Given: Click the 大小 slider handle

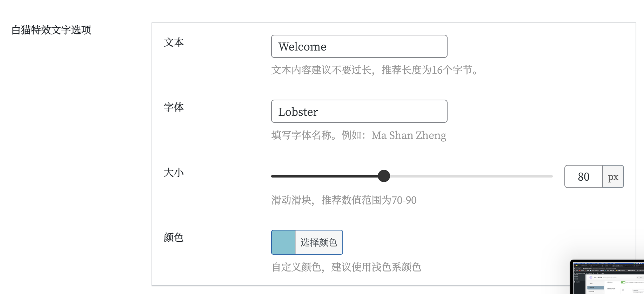Looking at the screenshot, I should point(384,176).
